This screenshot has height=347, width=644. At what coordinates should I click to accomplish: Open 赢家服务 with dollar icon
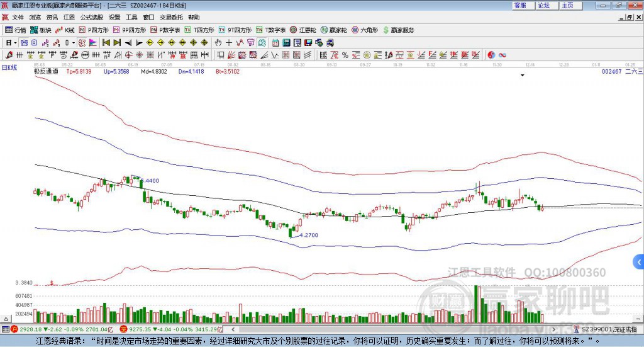coord(398,30)
